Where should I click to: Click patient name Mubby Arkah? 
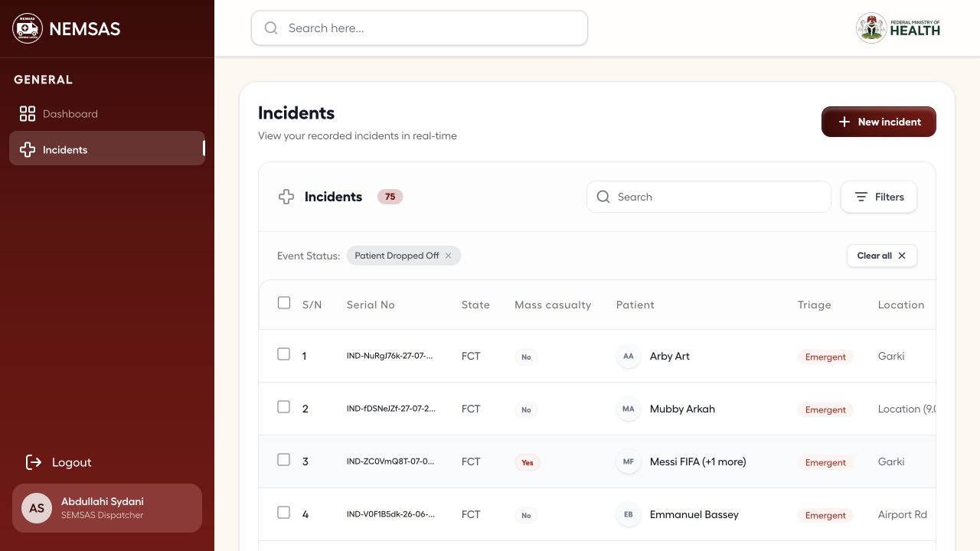click(682, 409)
